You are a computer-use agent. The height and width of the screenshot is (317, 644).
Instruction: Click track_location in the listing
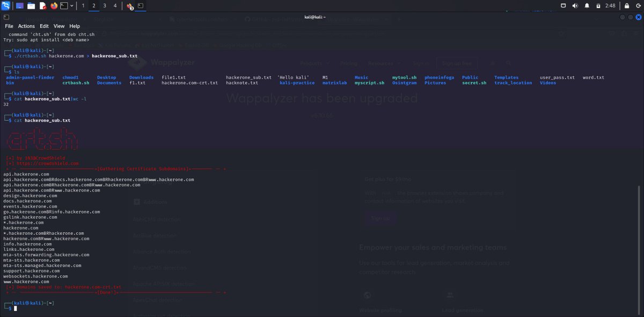[513, 83]
